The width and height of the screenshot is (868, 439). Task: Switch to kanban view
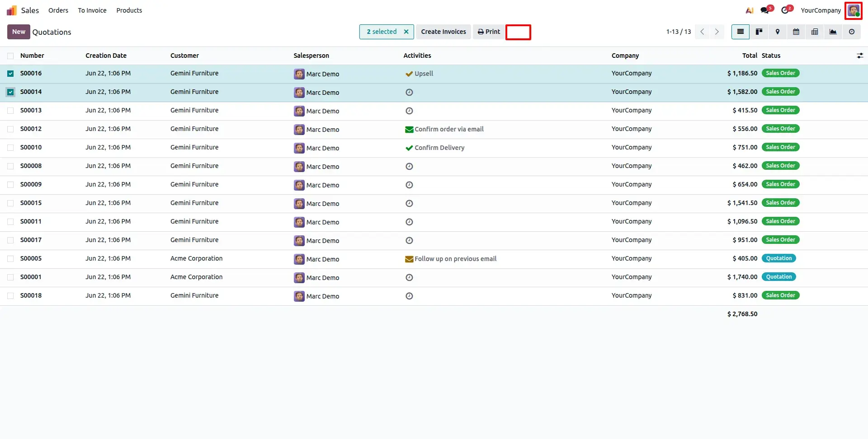[x=759, y=32]
